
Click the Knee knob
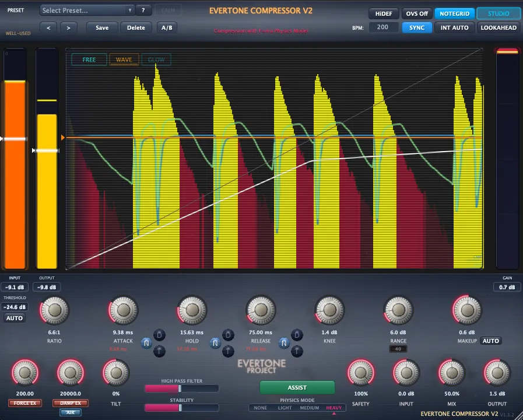(329, 310)
